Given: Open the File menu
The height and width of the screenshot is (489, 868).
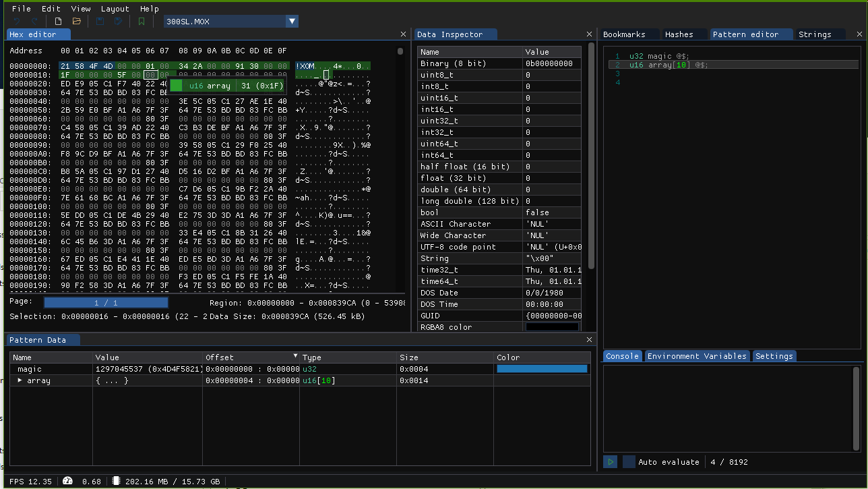Looking at the screenshot, I should pyautogui.click(x=20, y=9).
